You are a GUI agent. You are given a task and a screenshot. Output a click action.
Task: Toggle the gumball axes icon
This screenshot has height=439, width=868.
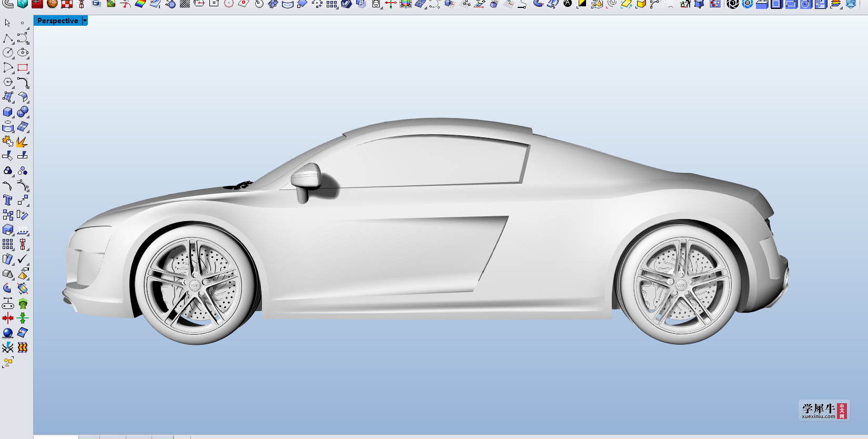pyautogui.click(x=390, y=4)
